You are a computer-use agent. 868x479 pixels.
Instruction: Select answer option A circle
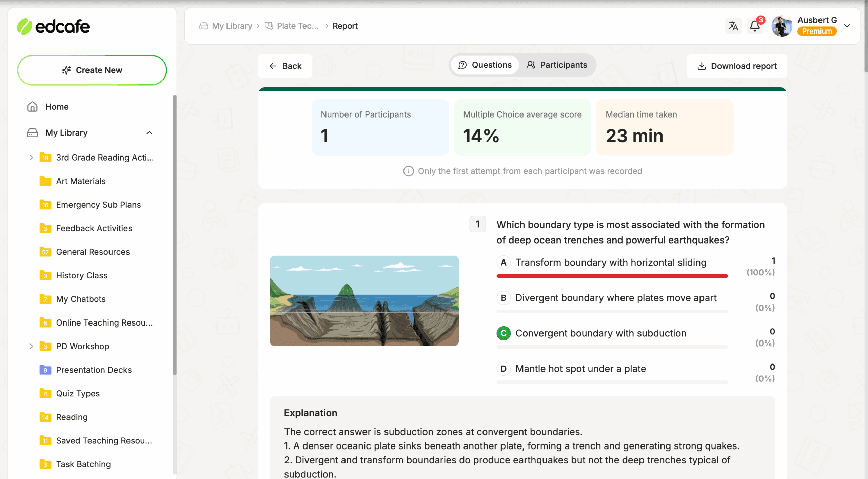click(x=504, y=263)
